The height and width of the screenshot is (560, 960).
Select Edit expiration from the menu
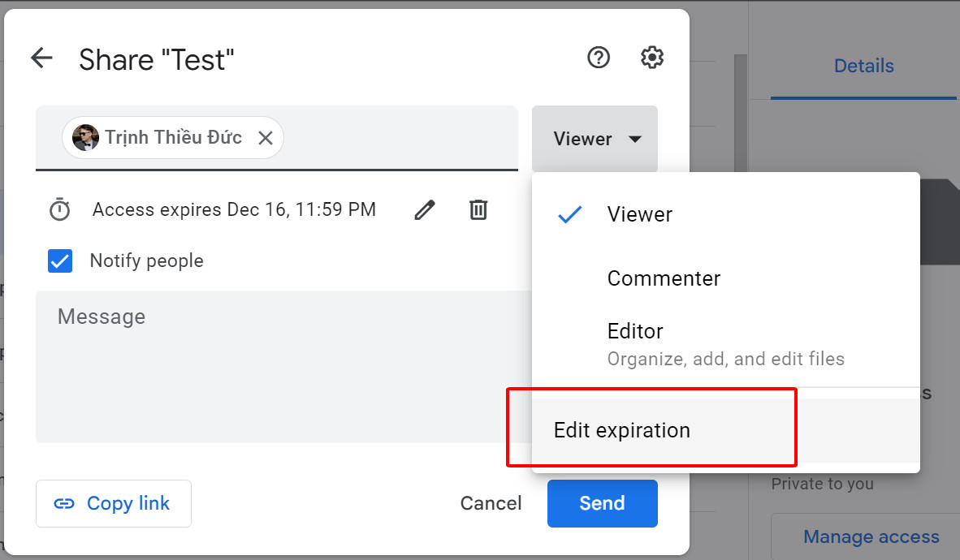click(x=621, y=429)
